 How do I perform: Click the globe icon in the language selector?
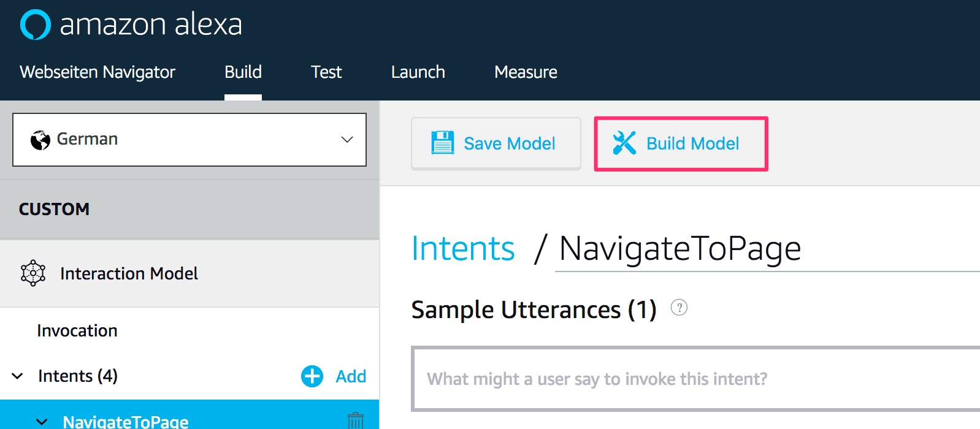40,140
